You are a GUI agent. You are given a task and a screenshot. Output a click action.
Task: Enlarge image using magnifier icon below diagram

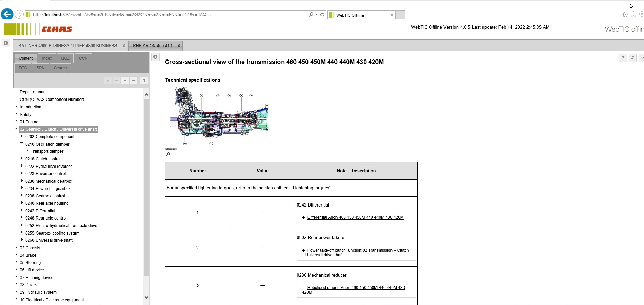pyautogui.click(x=168, y=154)
